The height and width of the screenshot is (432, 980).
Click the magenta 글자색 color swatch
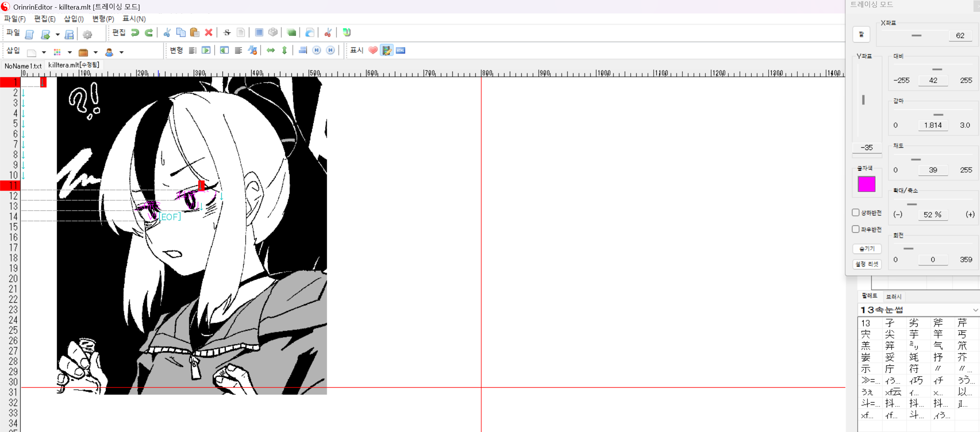[866, 184]
